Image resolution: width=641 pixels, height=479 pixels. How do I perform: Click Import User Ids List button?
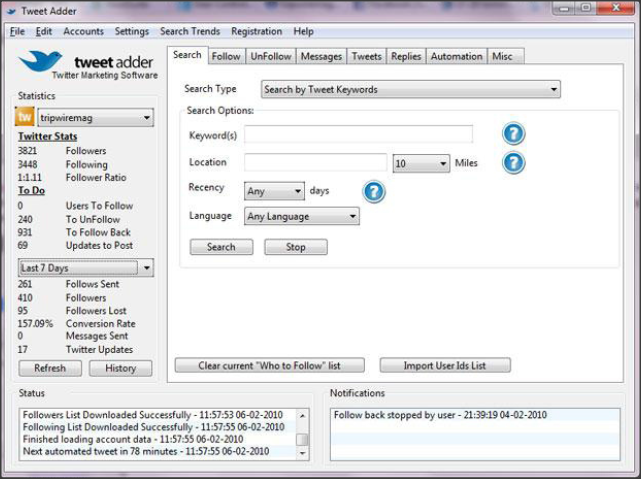445,365
